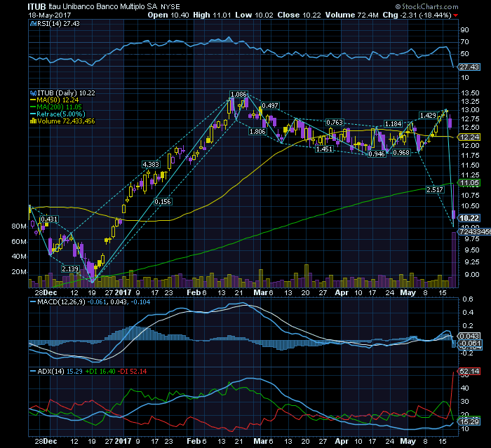Click the Chg -2.31 (-18.44%) value
The height and width of the screenshot is (448, 491).
coord(417,15)
